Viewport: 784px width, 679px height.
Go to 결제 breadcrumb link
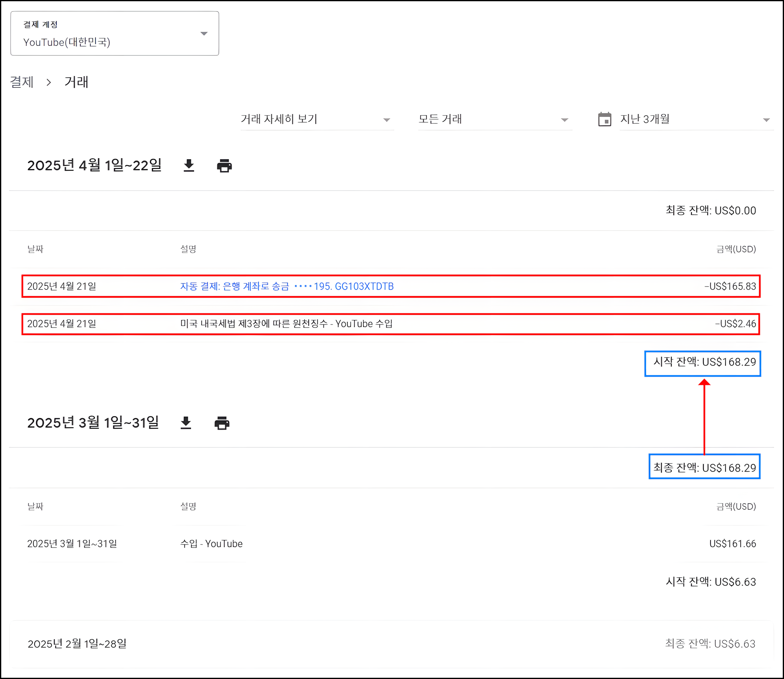tap(21, 82)
